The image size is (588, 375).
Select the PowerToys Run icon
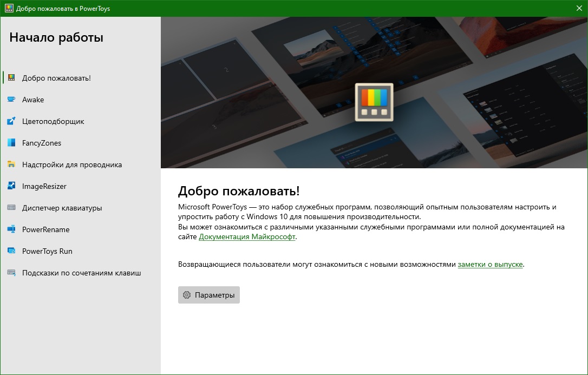click(13, 251)
